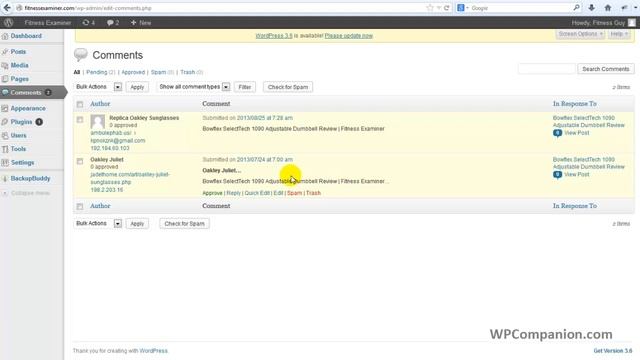
Task: Click the Tools sidebar icon
Action: click(x=5, y=149)
